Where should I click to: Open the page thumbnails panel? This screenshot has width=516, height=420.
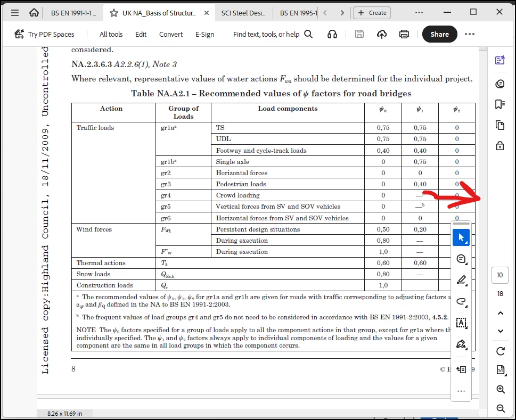500,125
